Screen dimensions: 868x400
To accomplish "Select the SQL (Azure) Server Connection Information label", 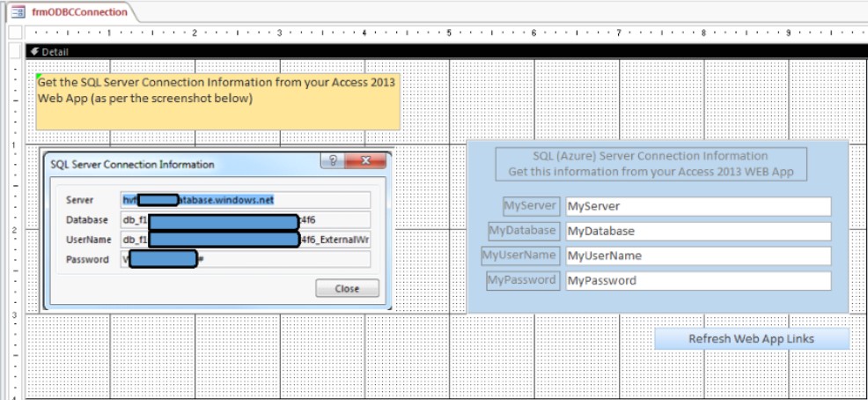I will pos(651,164).
